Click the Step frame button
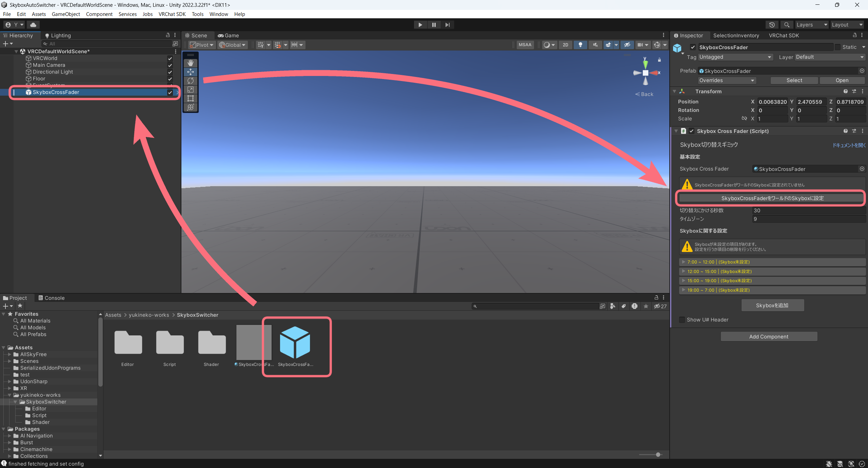 tap(448, 25)
